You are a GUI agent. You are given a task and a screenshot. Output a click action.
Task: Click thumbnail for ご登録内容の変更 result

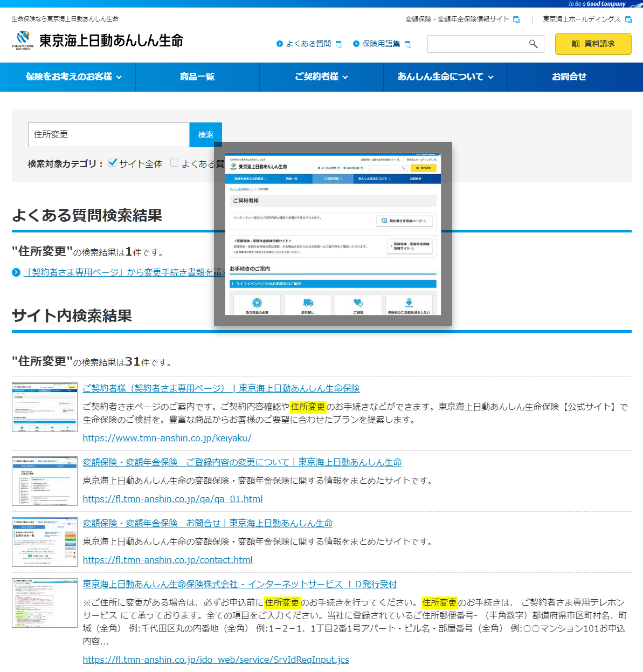[x=45, y=481]
